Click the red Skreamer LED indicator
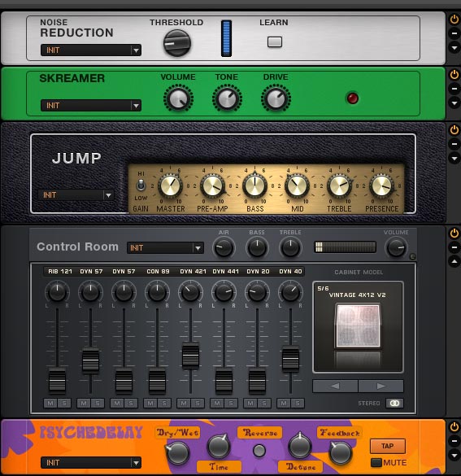The height and width of the screenshot is (476, 461). [x=352, y=98]
